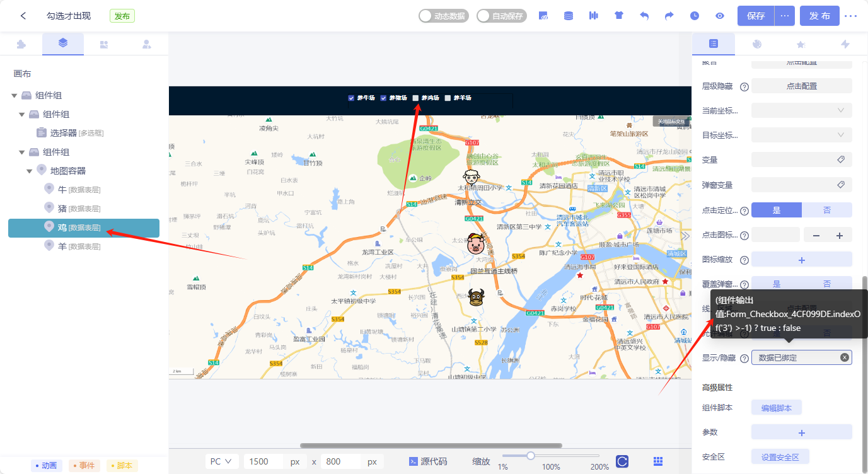Open the left panel tab with single user icon
Image resolution: width=868 pixels, height=474 pixels.
[147, 44]
